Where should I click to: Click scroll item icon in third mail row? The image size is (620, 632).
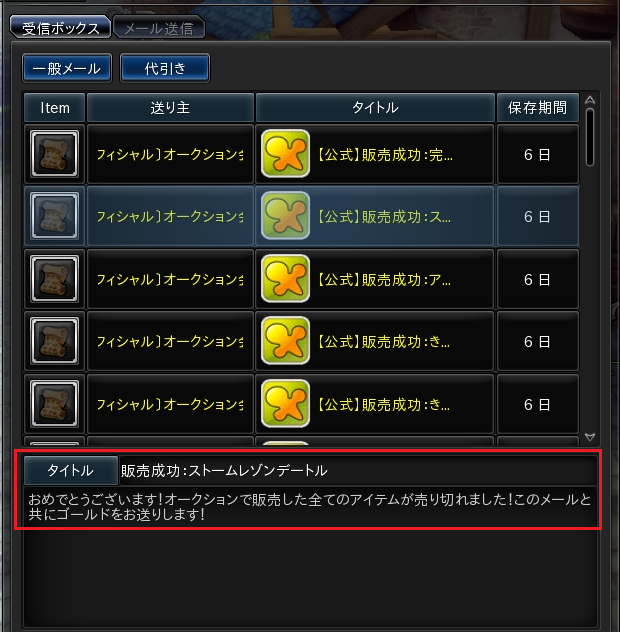[54, 279]
